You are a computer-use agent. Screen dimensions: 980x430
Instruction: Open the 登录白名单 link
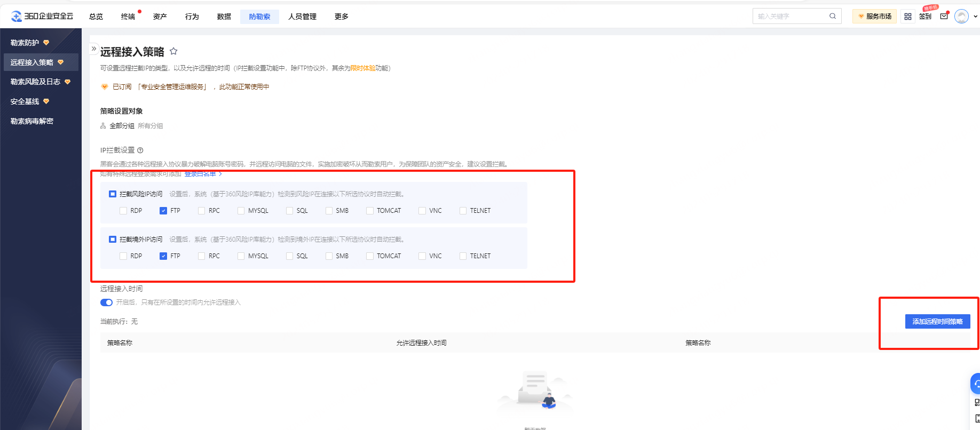pyautogui.click(x=201, y=174)
